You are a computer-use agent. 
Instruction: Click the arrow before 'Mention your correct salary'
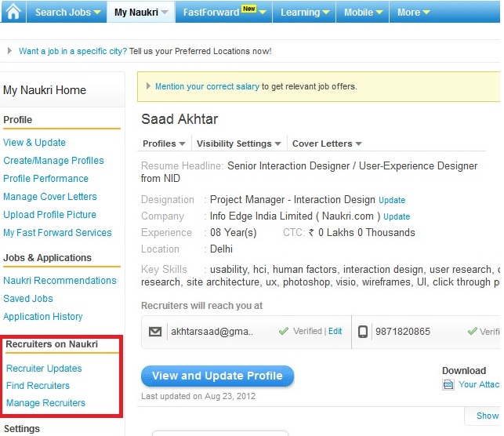pos(148,85)
